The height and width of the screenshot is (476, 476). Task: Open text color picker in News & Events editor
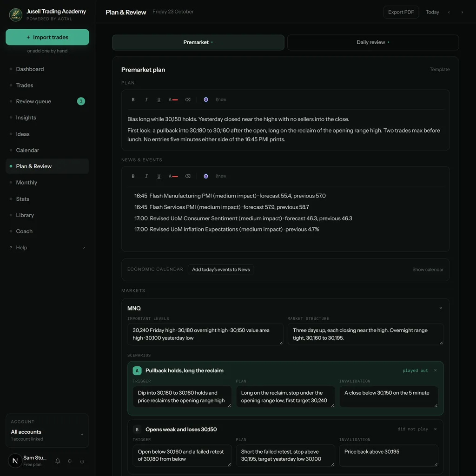pyautogui.click(x=173, y=176)
